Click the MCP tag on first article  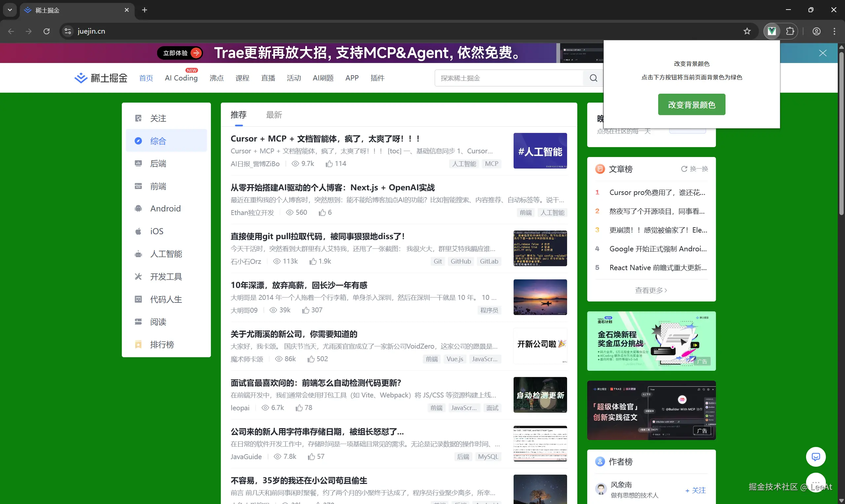491,164
